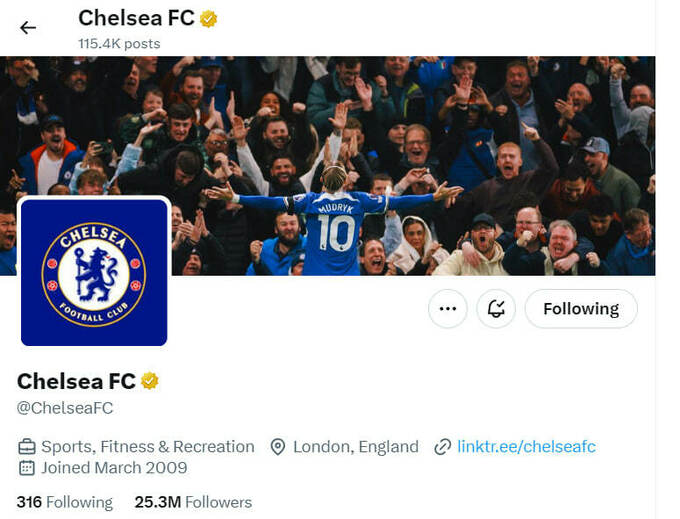680x519 pixels.
Task: Toggle the notification bell for Chelsea FC
Action: [x=496, y=309]
